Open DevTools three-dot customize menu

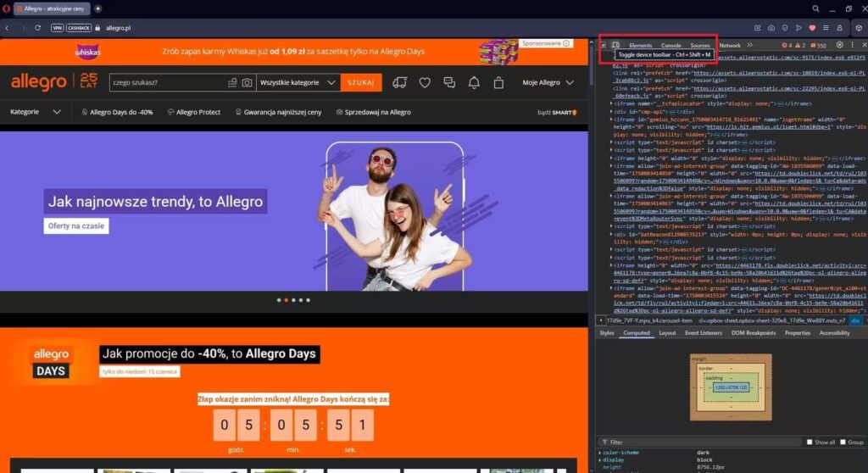852,45
